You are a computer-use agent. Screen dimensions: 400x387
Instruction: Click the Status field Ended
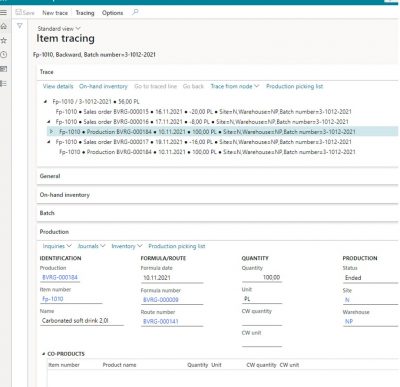coord(370,278)
